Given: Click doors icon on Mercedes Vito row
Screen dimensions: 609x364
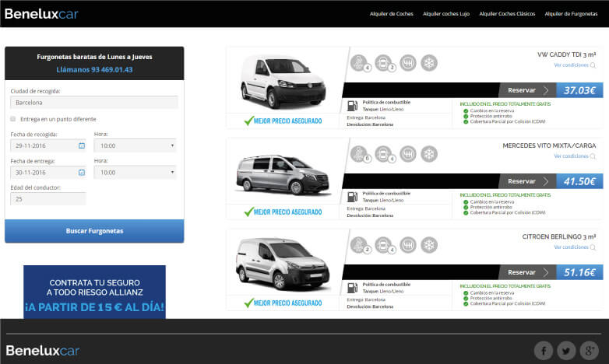Looking at the screenshot, I should click(x=384, y=154).
